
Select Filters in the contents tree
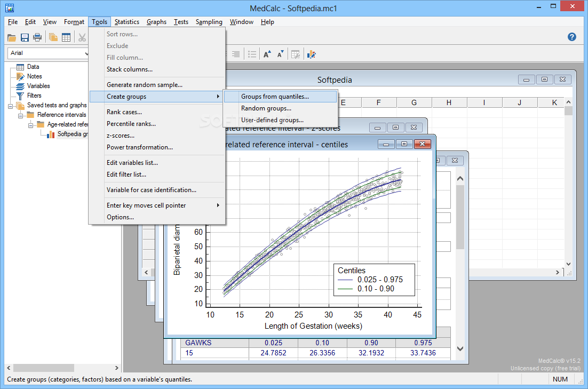(x=34, y=96)
